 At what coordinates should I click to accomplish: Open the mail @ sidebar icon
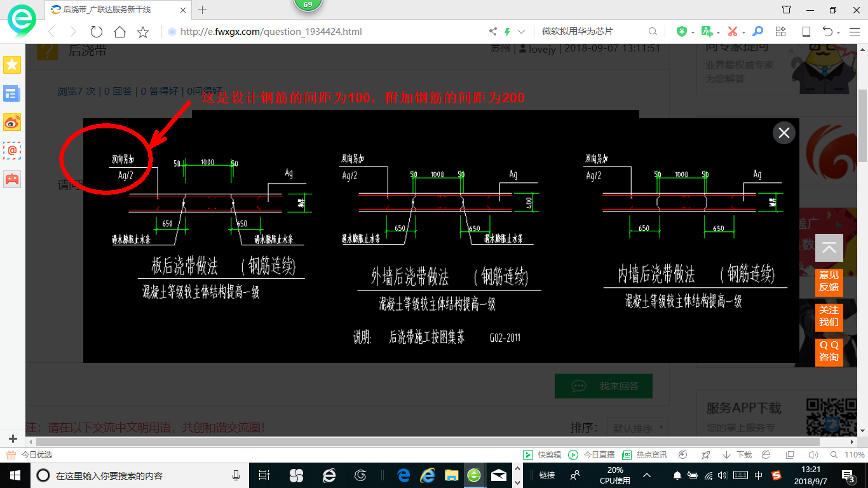pos(12,151)
